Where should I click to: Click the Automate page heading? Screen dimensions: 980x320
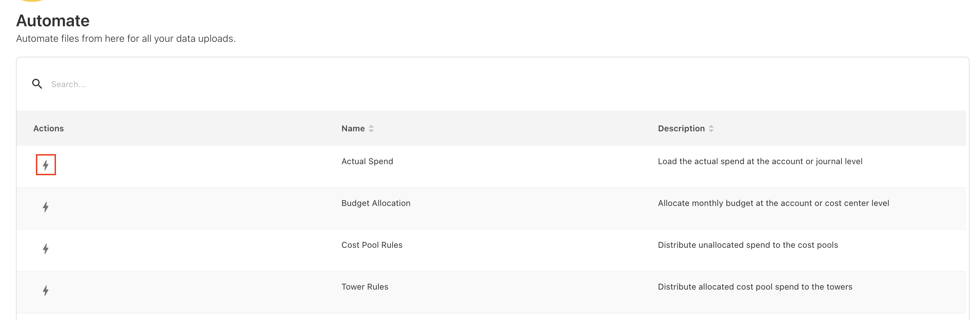click(x=53, y=20)
